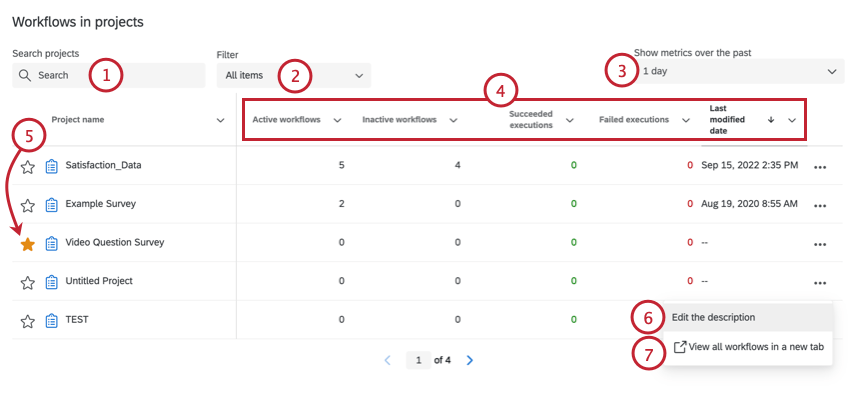
Task: Expand the Failed executions column chevron
Action: [686, 120]
